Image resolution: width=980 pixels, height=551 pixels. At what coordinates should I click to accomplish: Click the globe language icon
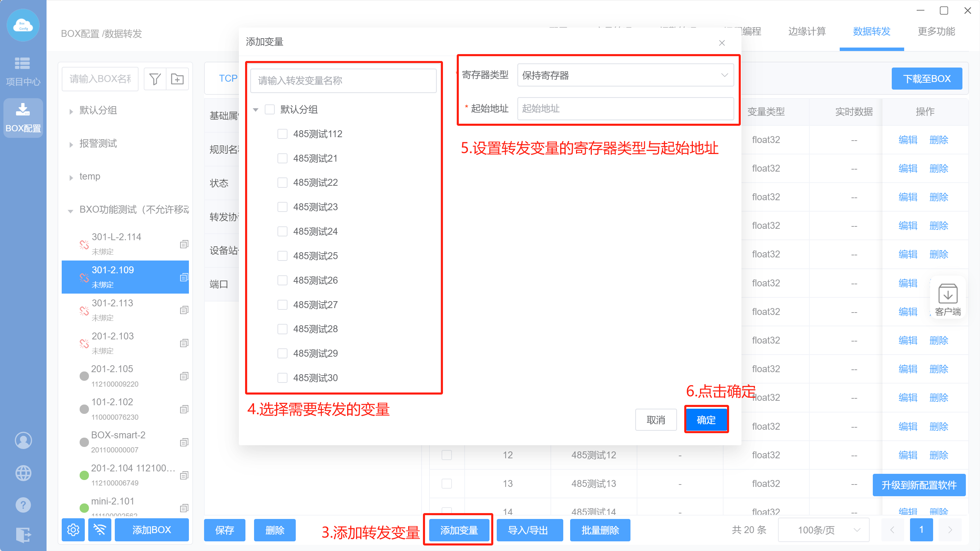click(23, 473)
